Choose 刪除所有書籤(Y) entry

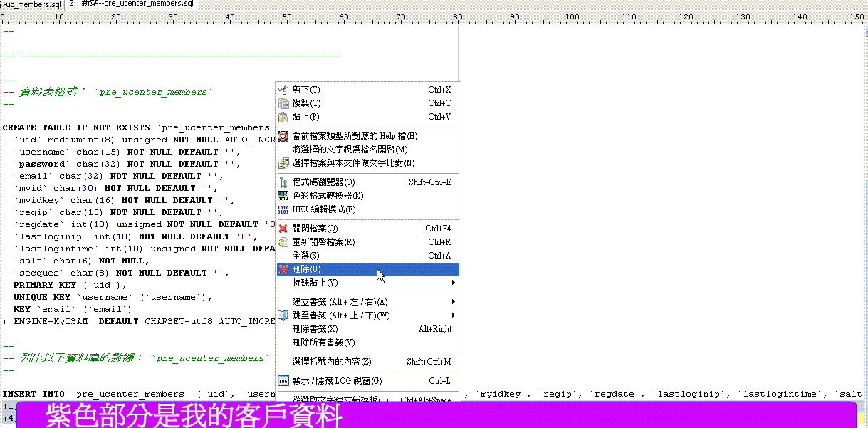point(367,343)
